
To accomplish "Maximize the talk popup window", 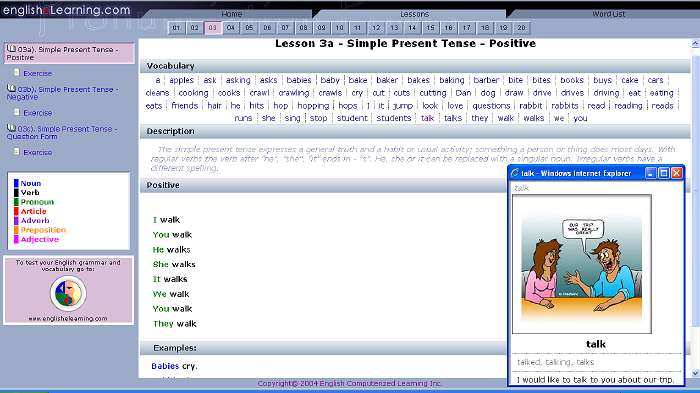I will click(x=664, y=173).
